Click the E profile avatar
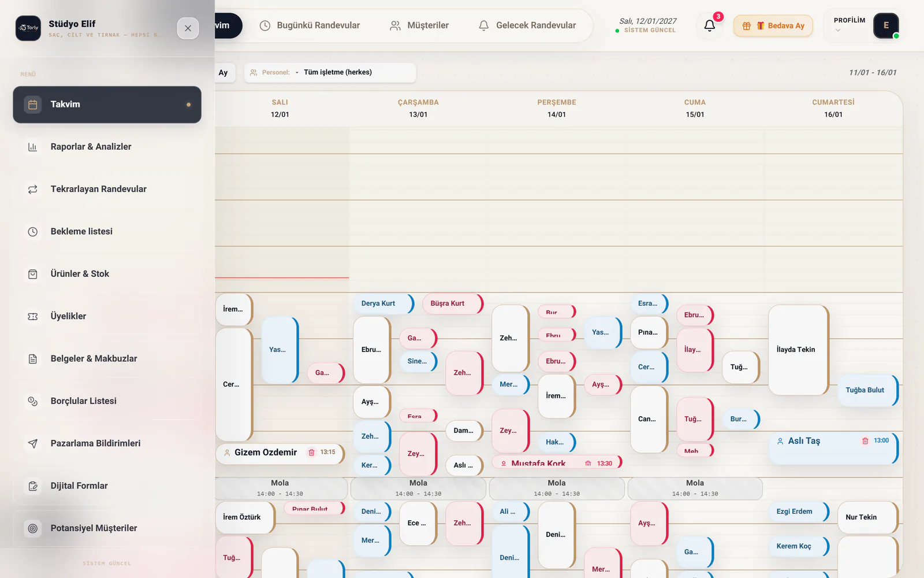 pyautogui.click(x=886, y=25)
